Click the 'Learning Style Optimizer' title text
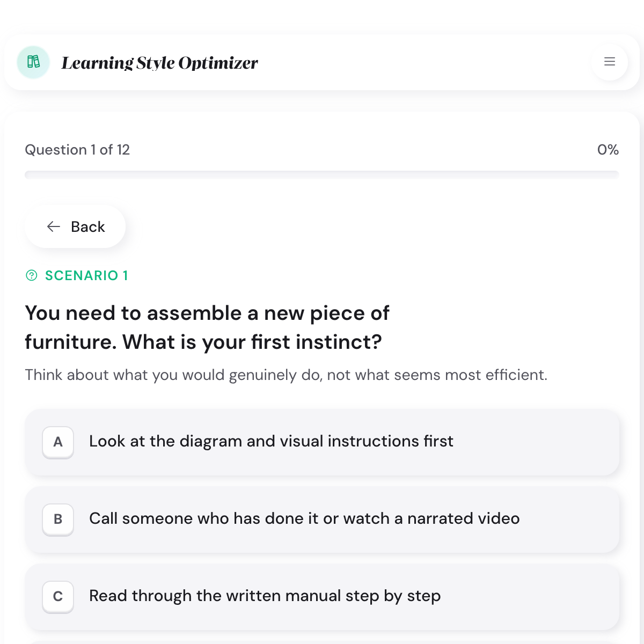Image resolution: width=644 pixels, height=644 pixels. [x=160, y=62]
